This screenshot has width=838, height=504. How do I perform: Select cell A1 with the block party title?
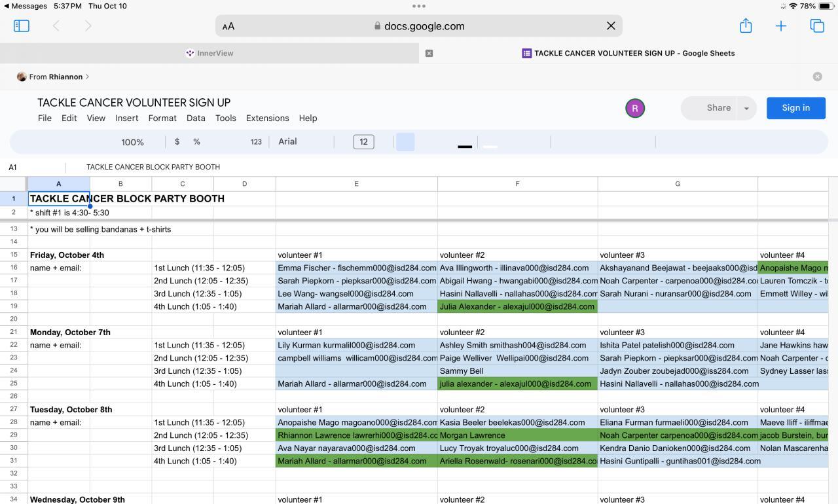click(58, 198)
